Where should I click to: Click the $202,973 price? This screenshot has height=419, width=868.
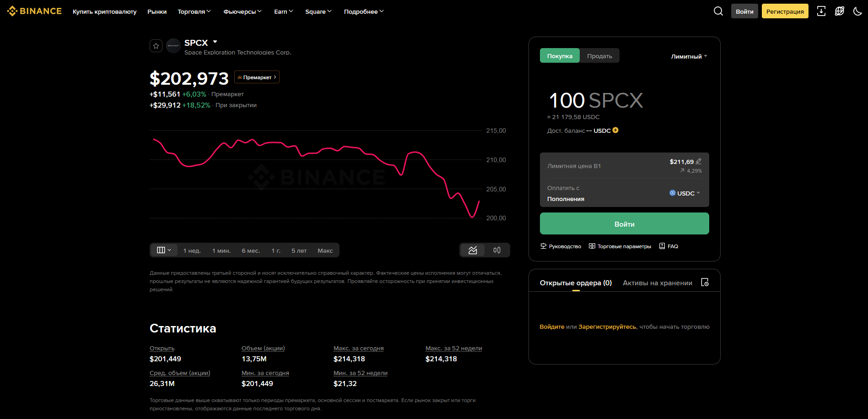pyautogui.click(x=189, y=79)
